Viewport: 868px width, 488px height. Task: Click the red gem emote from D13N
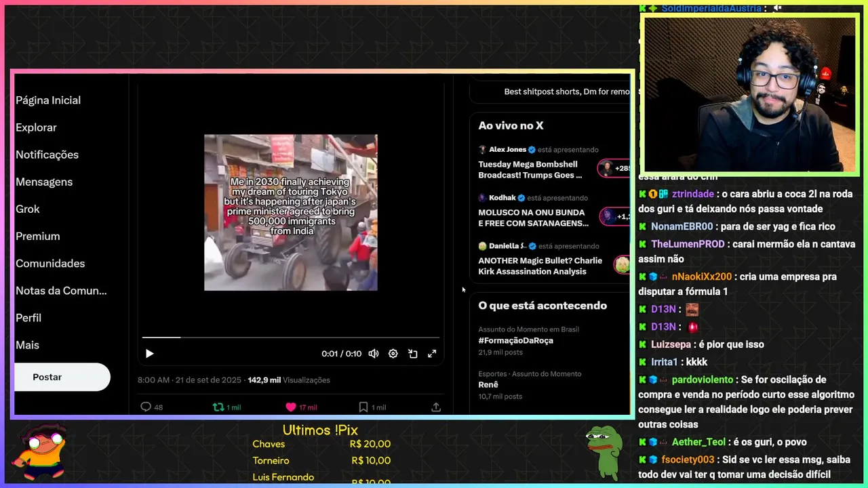[x=692, y=327]
